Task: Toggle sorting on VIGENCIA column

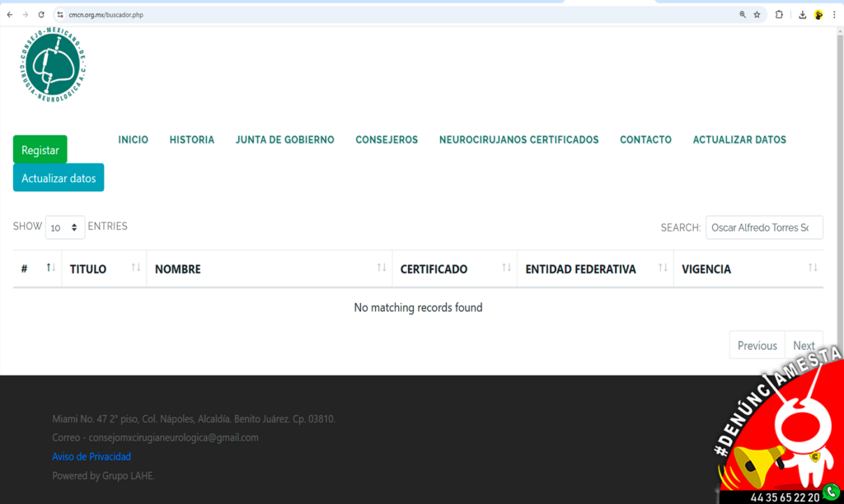Action: 748,268
